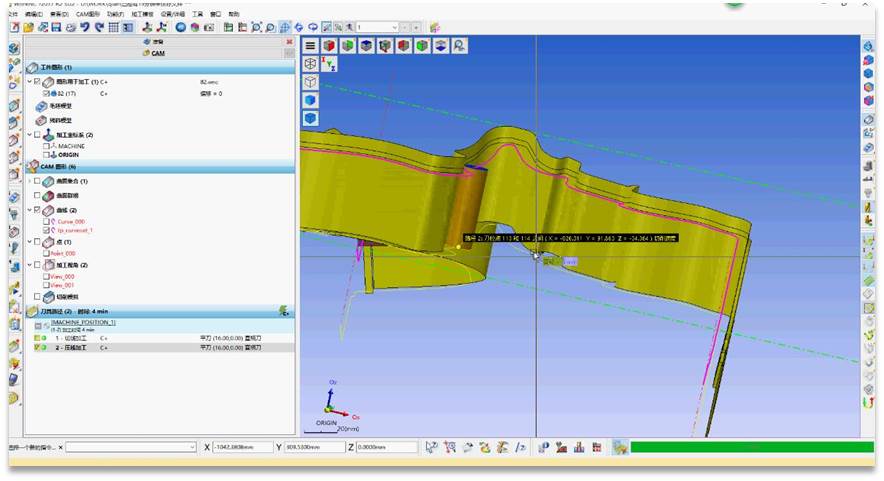Click the pan view crosshair icon
This screenshot has width=884, height=481.
coord(285,27)
